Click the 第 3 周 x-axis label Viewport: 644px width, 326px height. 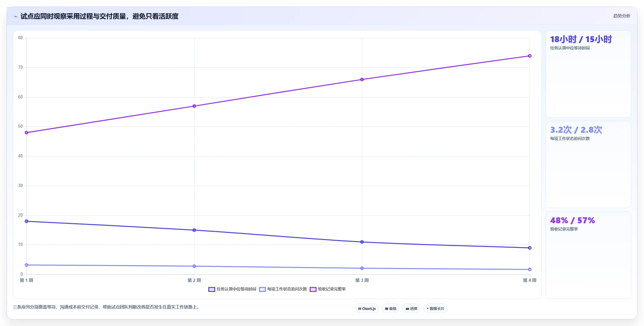point(362,280)
